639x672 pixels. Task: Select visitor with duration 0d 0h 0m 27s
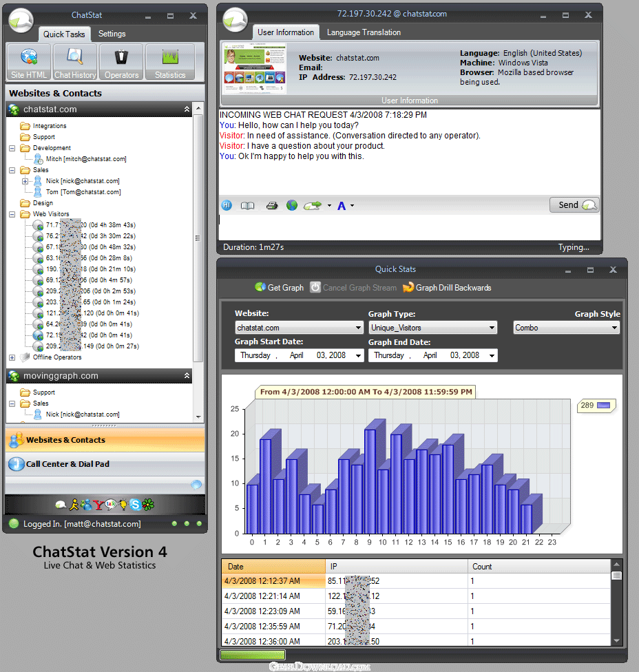pyautogui.click(x=92, y=346)
